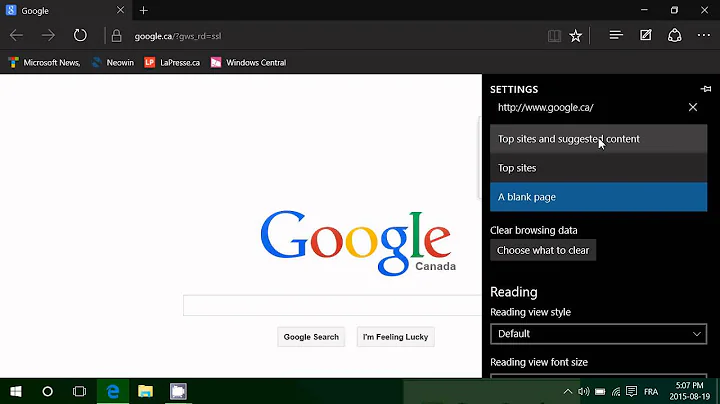The image size is (720, 404).
Task: Select Top sites and suggested content option
Action: tap(598, 139)
